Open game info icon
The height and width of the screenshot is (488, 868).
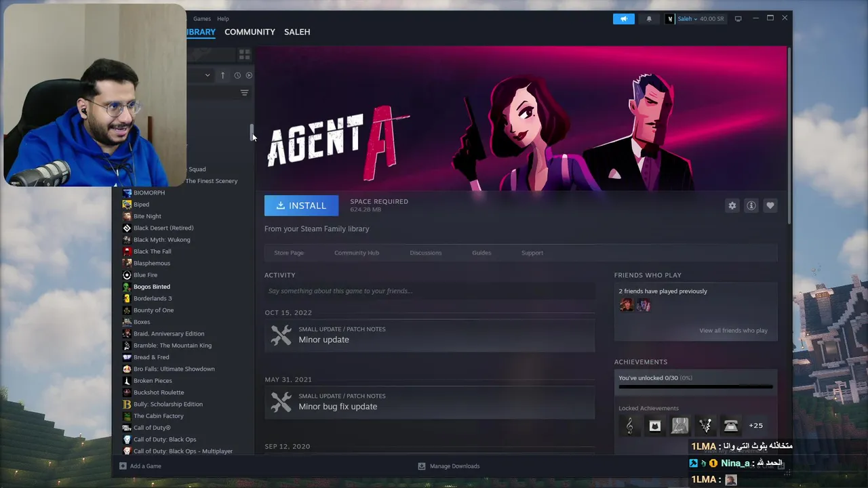(751, 205)
